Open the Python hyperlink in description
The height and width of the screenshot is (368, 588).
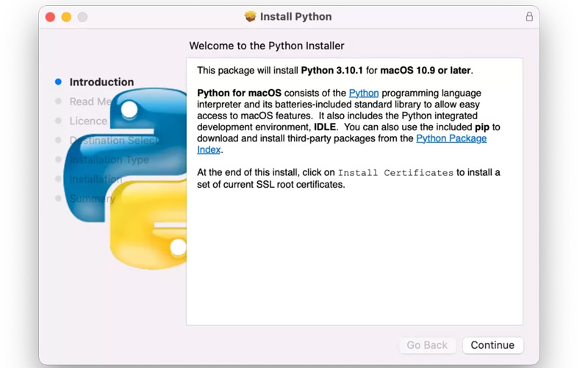pyautogui.click(x=364, y=93)
